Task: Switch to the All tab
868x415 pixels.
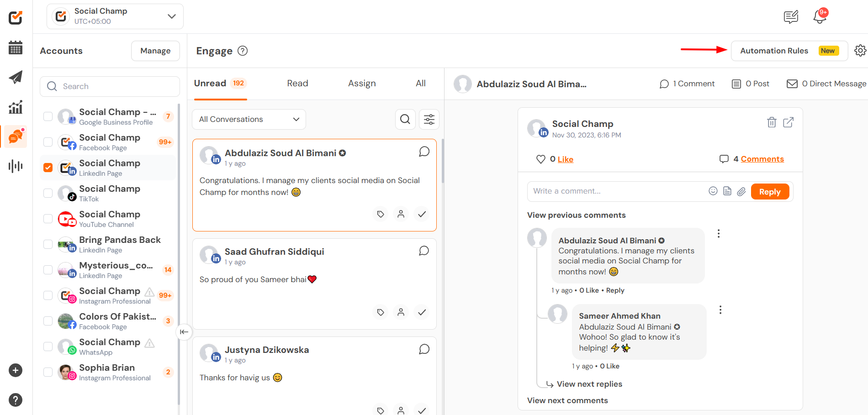Action: click(x=421, y=84)
